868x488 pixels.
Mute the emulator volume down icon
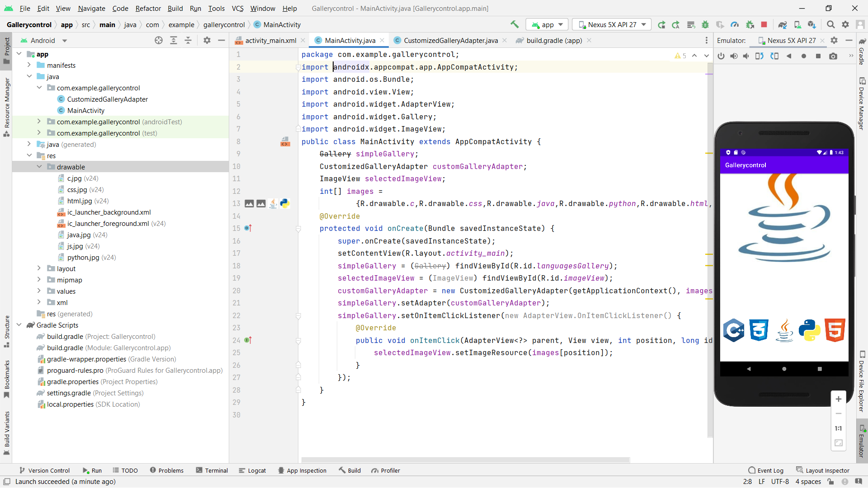pos(746,56)
